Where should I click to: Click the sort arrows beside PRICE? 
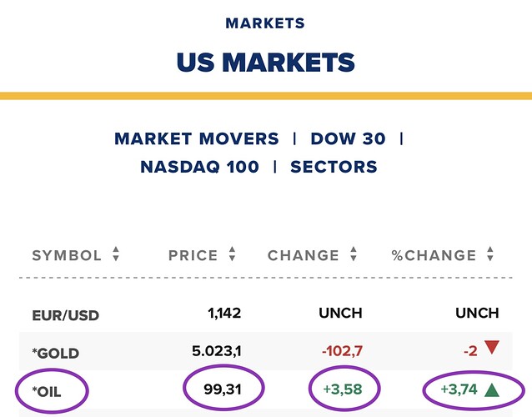(x=233, y=255)
